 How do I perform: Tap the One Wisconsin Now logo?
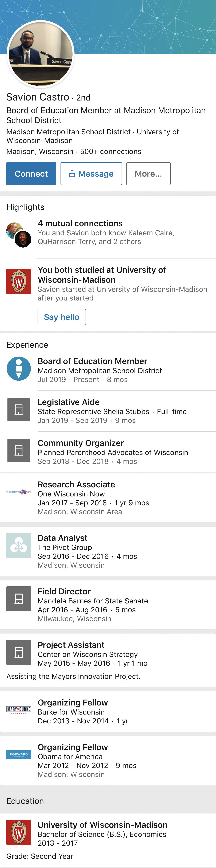point(19,492)
